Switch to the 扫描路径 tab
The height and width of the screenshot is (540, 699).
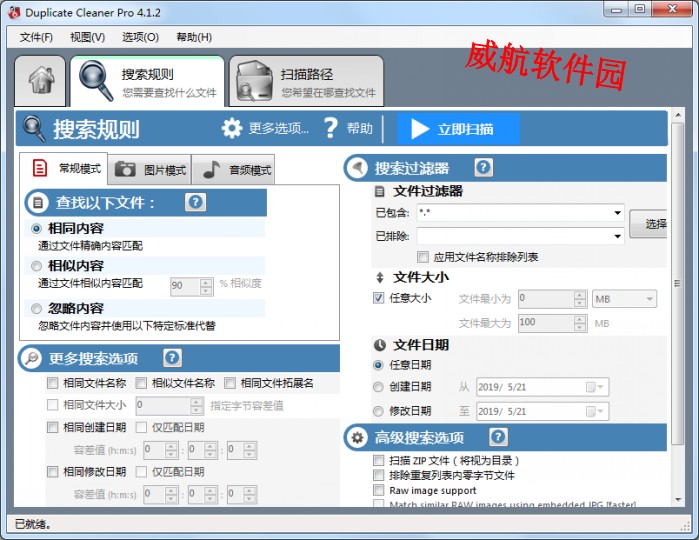306,81
